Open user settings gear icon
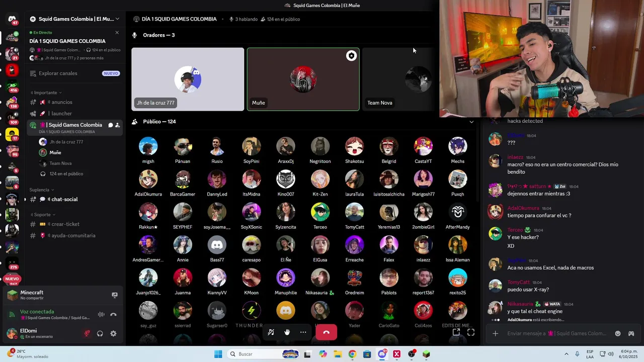 coord(113,333)
